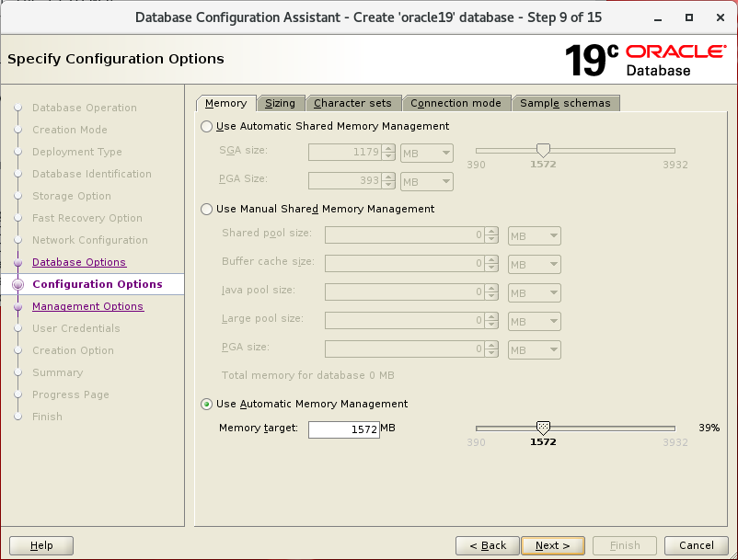
Task: Click the Creation Option step
Action: coord(73,350)
